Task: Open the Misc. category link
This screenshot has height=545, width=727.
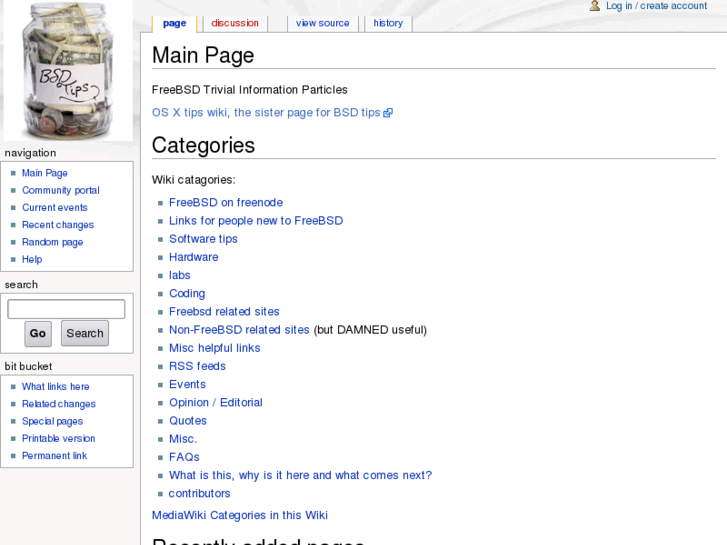Action: coord(183,439)
